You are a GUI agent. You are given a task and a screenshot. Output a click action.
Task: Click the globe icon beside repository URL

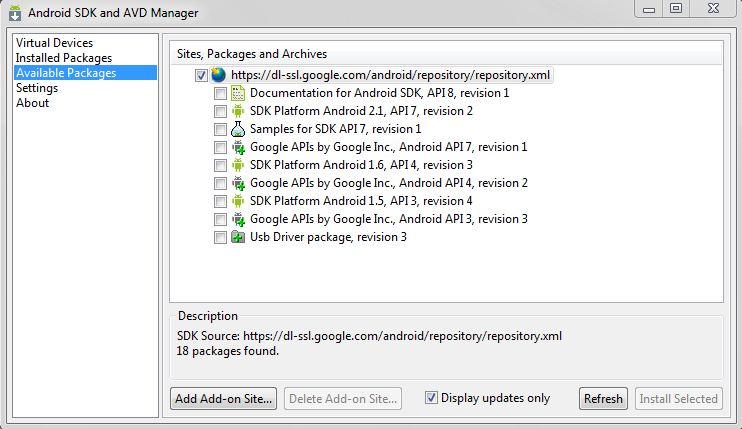pos(218,75)
